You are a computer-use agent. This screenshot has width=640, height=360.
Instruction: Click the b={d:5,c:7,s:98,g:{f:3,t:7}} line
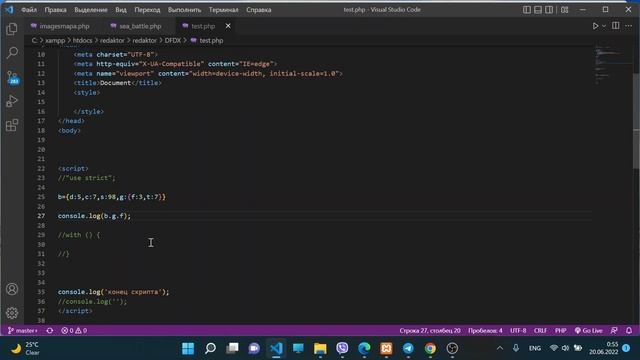coord(112,197)
